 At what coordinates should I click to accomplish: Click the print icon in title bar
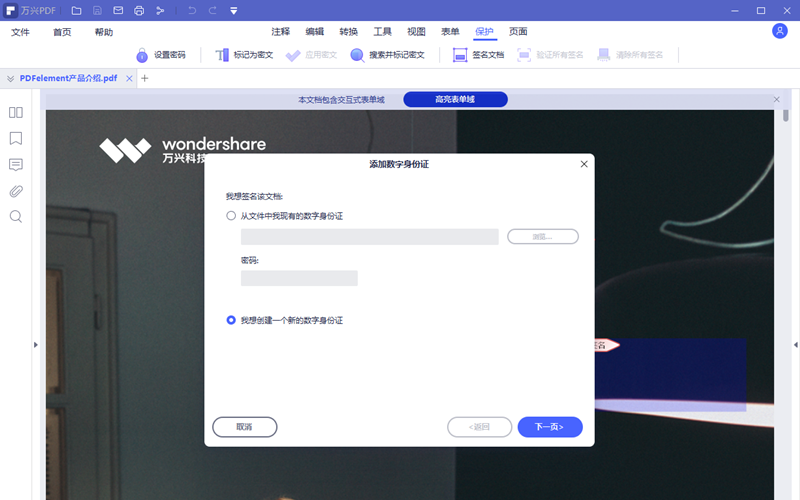[x=139, y=11]
